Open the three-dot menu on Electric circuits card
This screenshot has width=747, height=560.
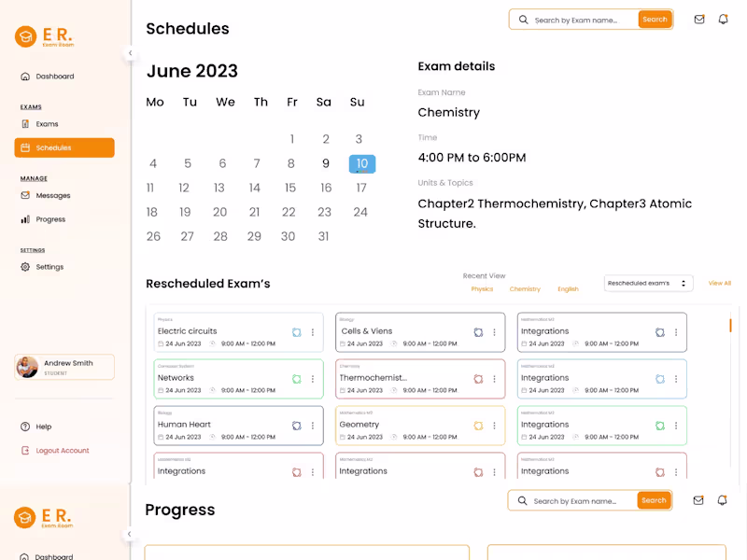[x=313, y=332]
